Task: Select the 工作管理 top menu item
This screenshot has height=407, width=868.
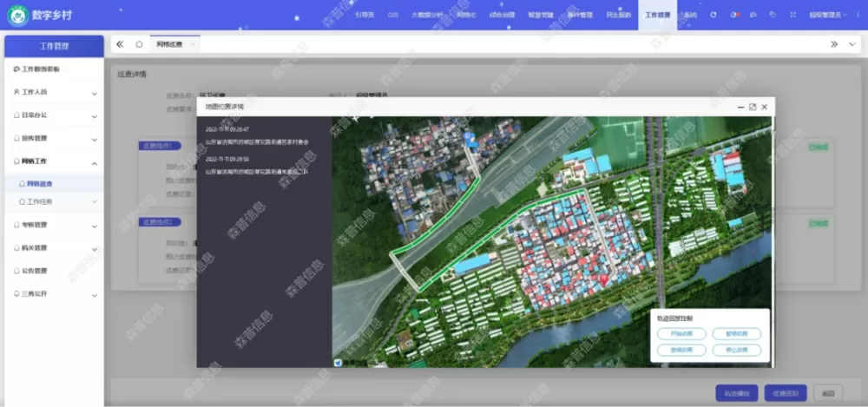Action: 657,15
